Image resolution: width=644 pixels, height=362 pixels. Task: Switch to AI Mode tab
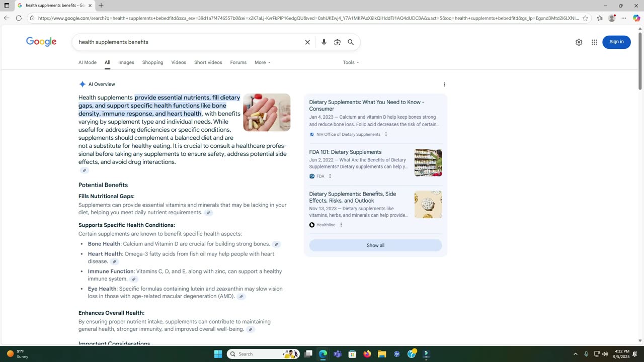pos(88,62)
